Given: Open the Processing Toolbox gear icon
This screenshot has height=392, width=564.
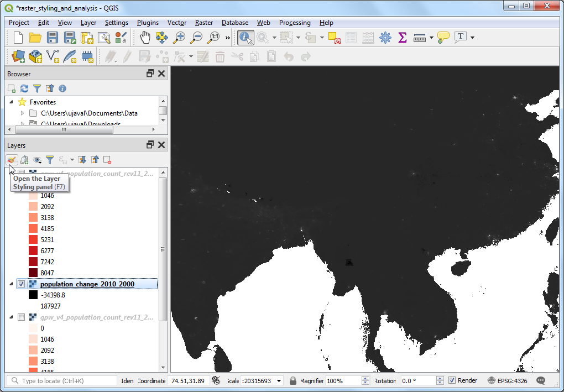Looking at the screenshot, I should click(x=385, y=38).
